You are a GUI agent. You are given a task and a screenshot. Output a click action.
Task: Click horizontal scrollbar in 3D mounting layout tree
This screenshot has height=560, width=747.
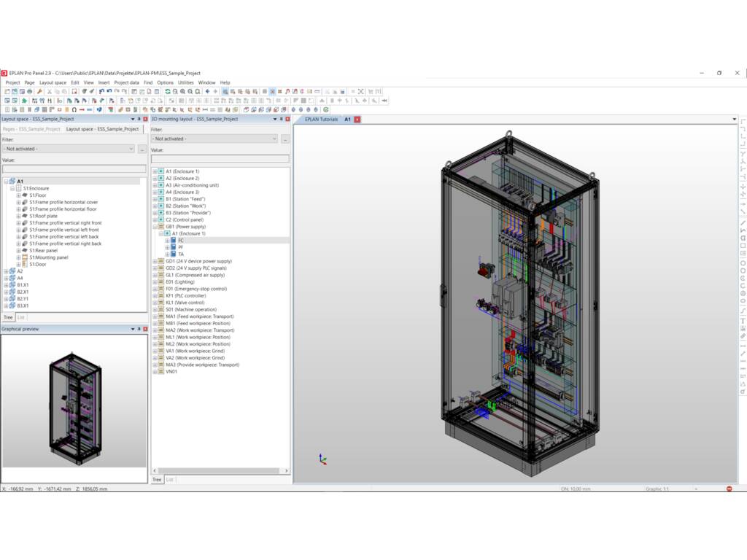point(219,470)
